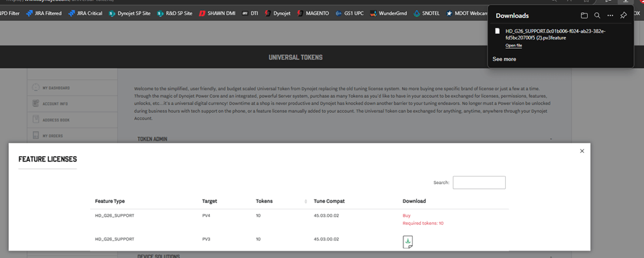Screen dimensions: 644x258
Task: Open the WunderGrnd bookmark
Action: (x=388, y=13)
